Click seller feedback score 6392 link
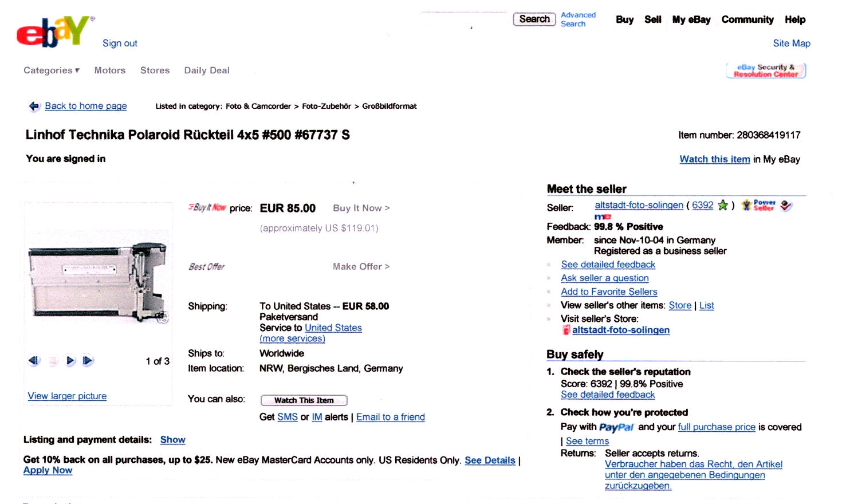The image size is (842, 504). 703,205
